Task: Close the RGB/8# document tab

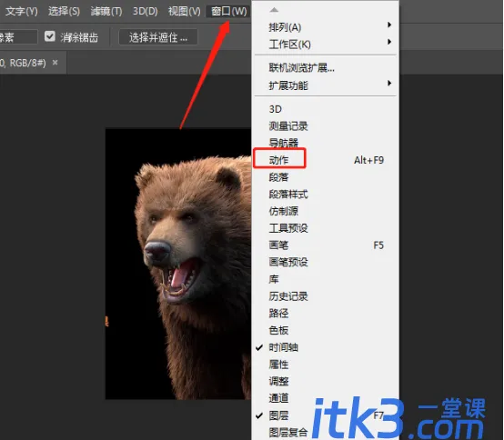Action: coord(55,63)
